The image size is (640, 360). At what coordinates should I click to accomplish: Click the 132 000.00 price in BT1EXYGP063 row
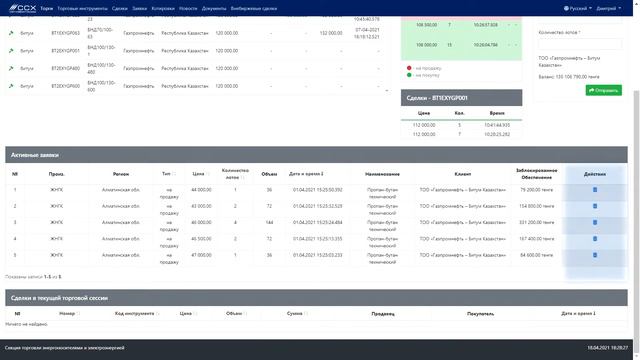pyautogui.click(x=331, y=33)
